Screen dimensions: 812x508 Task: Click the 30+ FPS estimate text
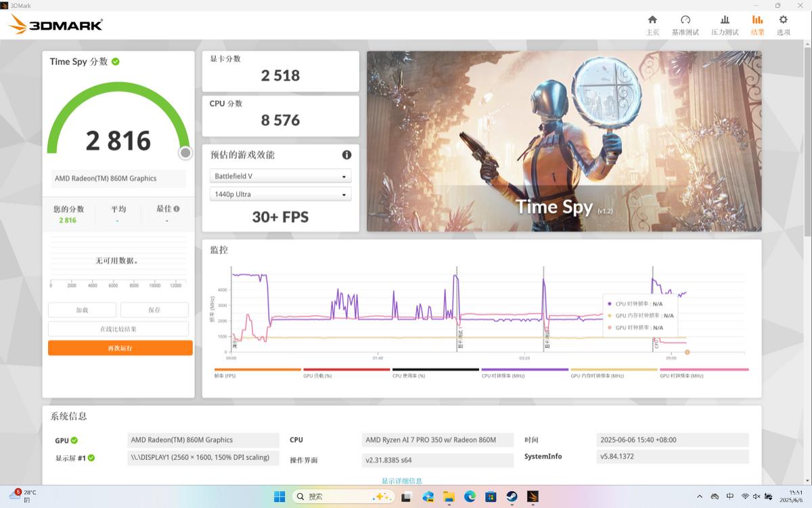pos(280,217)
